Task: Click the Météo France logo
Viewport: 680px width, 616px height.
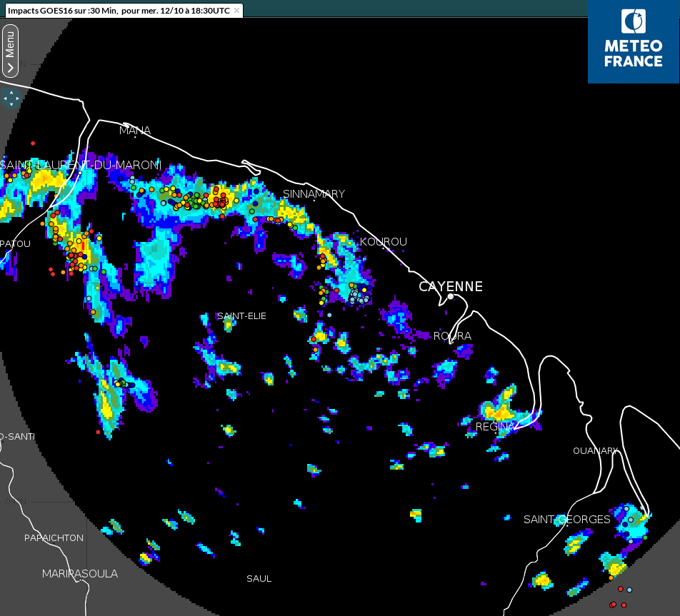Action: pos(634,41)
